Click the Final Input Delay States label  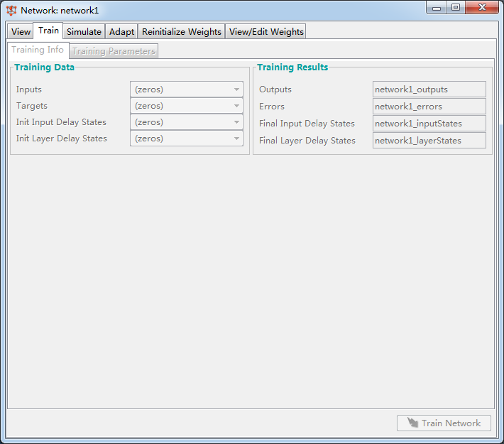point(307,124)
